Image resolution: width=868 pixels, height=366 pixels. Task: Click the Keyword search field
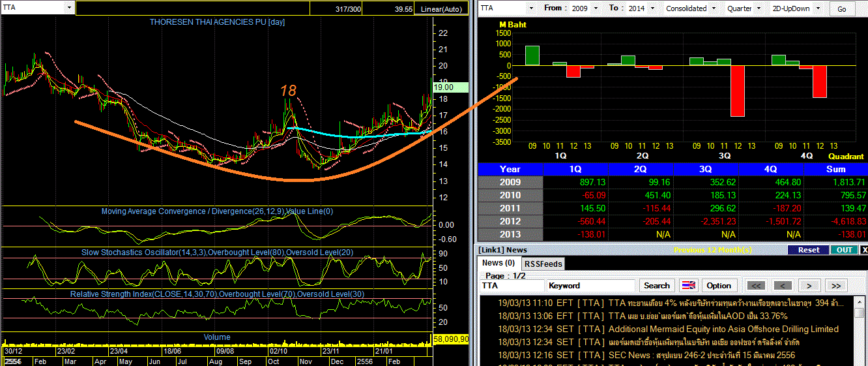point(591,286)
